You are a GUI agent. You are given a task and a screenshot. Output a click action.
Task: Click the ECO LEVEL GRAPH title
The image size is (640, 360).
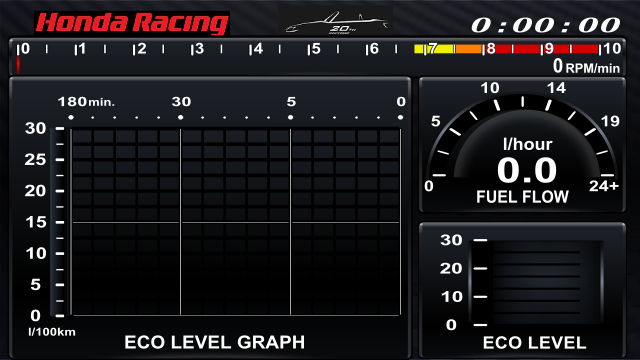click(214, 342)
